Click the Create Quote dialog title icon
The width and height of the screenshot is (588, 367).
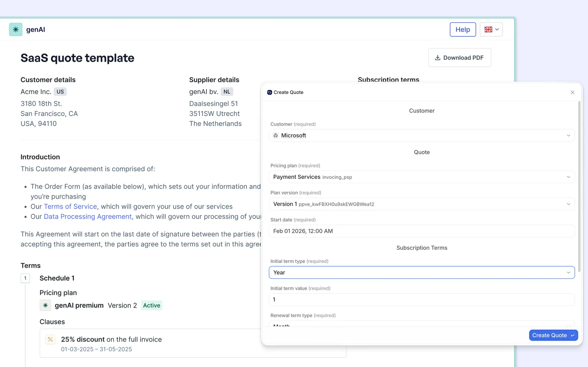(270, 92)
